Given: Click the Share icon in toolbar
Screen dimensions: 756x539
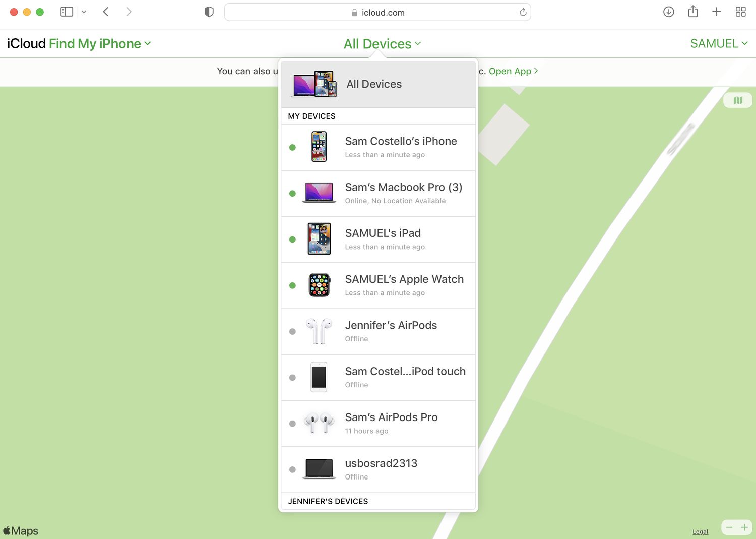Looking at the screenshot, I should coord(693,12).
